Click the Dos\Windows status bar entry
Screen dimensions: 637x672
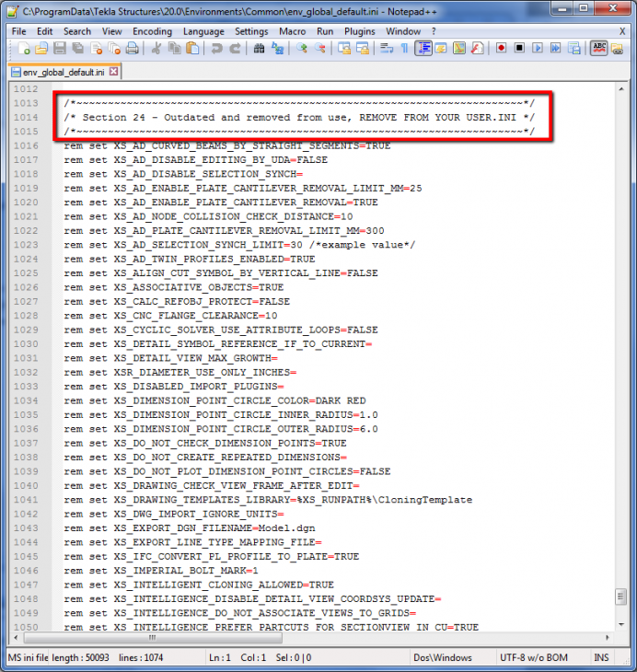pyautogui.click(x=443, y=657)
